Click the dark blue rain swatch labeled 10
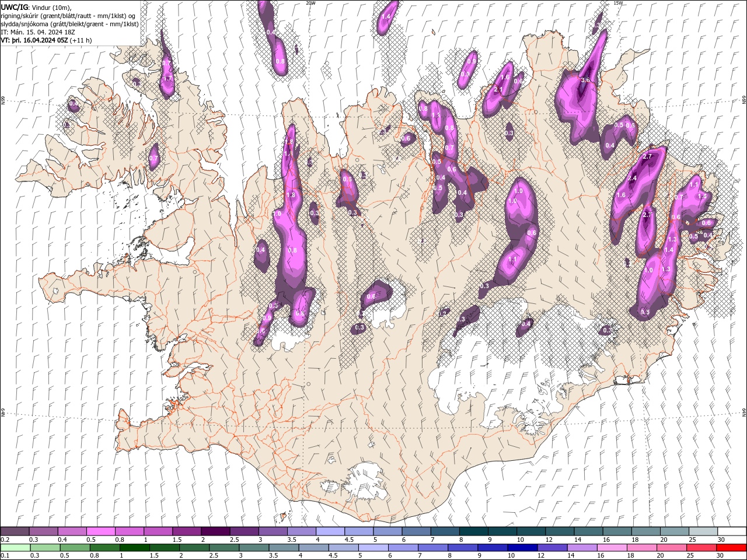 tap(522, 548)
